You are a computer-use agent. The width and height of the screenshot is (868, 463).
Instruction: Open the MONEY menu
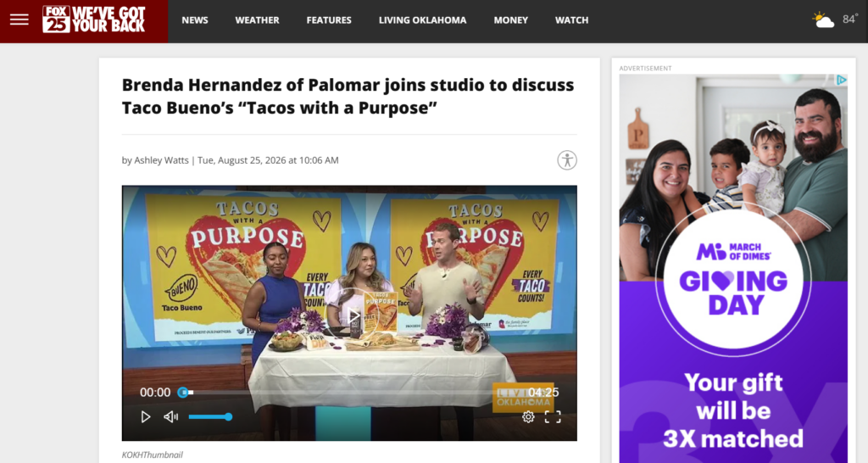pos(511,20)
